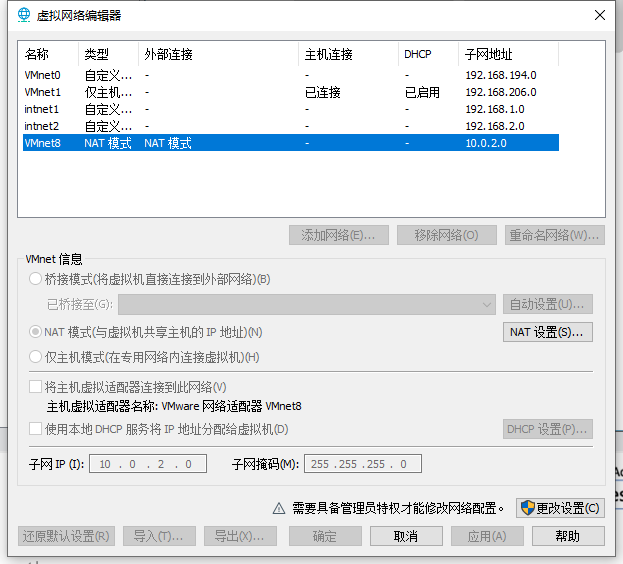This screenshot has height=564, width=623.
Task: Click the 重命名网络(W)... button
Action: click(x=555, y=235)
